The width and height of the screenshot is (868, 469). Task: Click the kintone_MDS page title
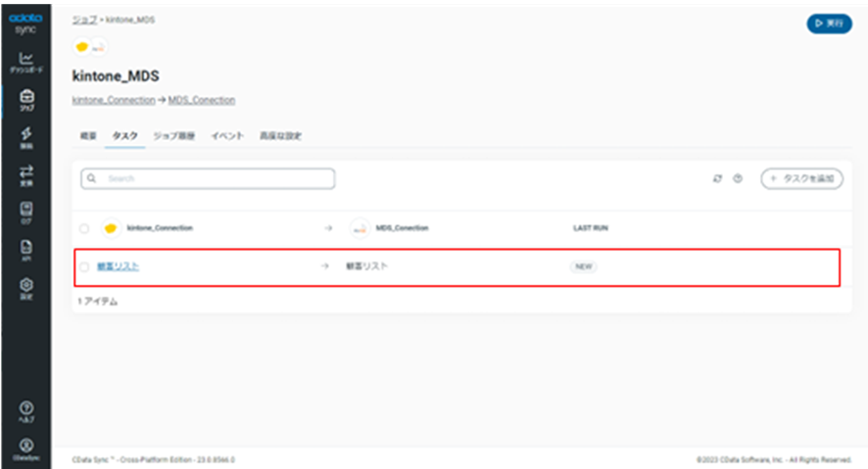click(x=116, y=75)
